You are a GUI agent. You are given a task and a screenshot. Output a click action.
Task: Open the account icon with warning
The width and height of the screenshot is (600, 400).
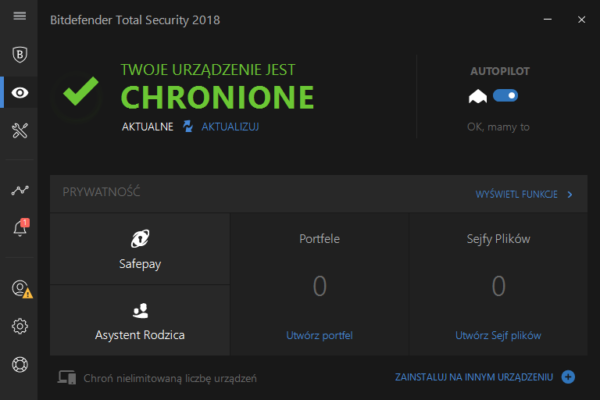(21, 289)
